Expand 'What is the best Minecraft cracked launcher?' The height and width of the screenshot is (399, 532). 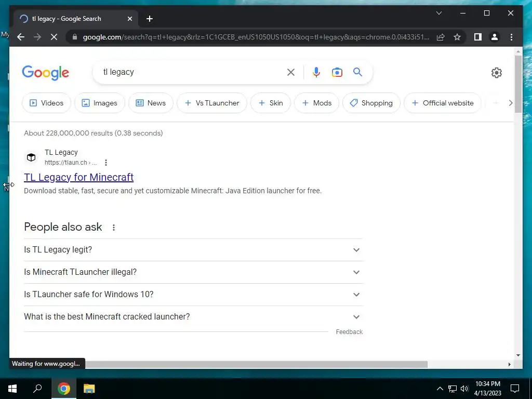(x=193, y=317)
